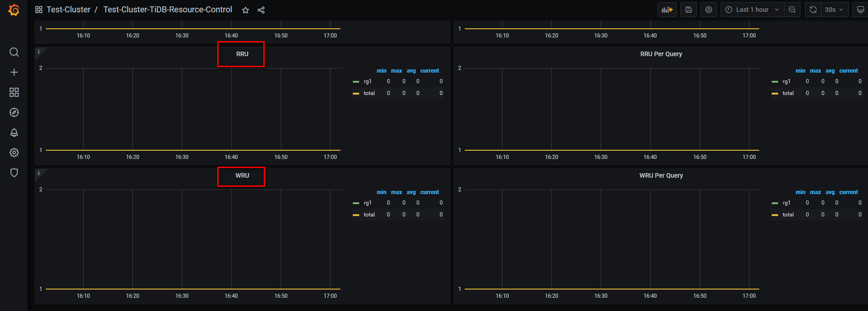The height and width of the screenshot is (311, 868).
Task: Open the WRU Per Query panel menu
Action: pos(661,175)
